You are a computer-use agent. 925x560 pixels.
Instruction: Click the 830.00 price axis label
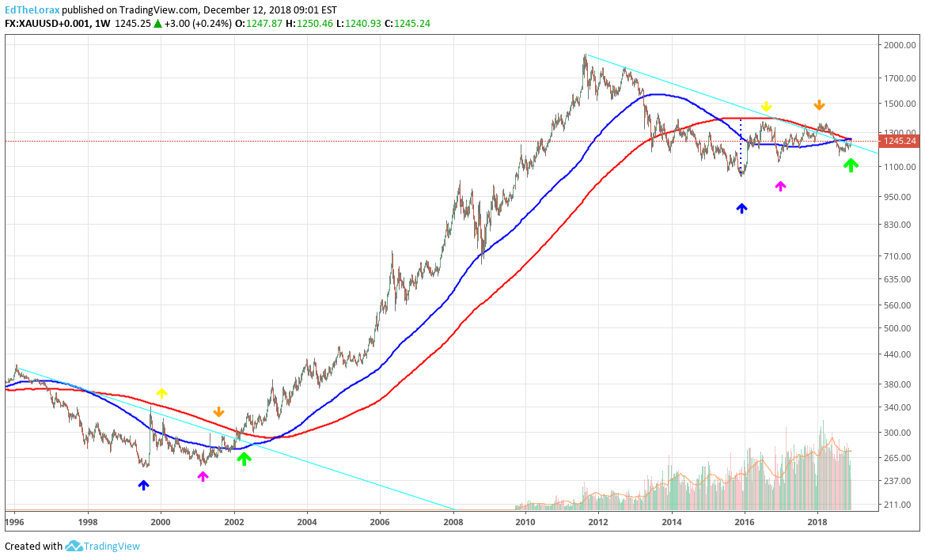pos(900,225)
